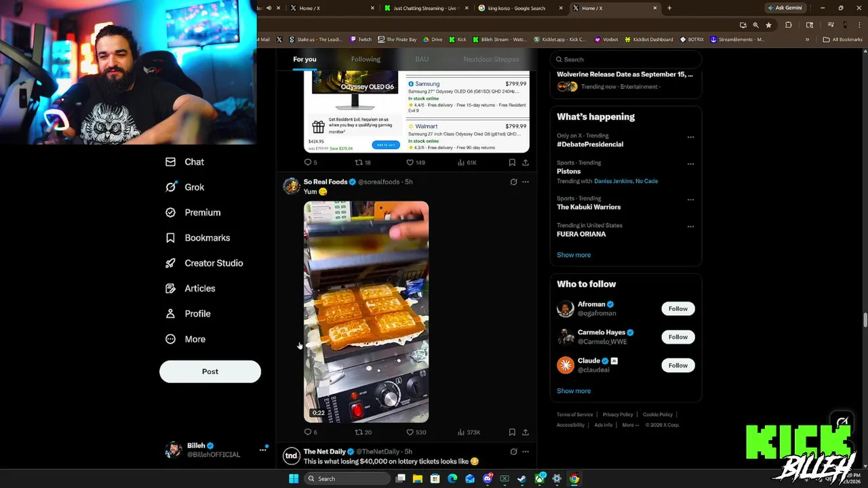
Task: Open Grok in the sidebar
Action: [x=184, y=187]
